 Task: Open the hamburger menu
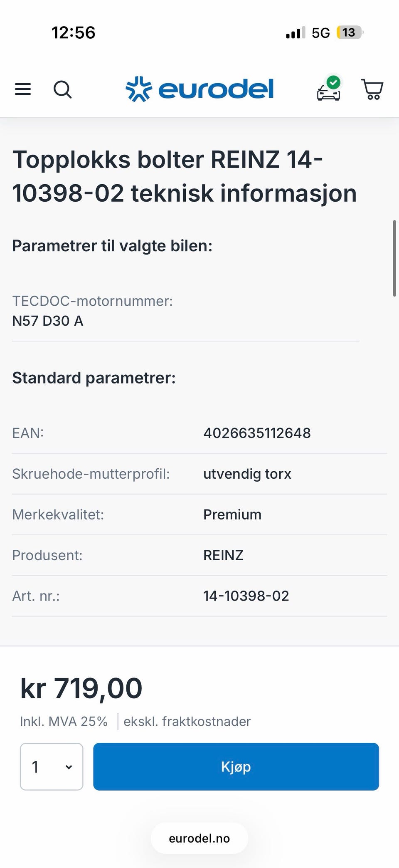point(23,89)
